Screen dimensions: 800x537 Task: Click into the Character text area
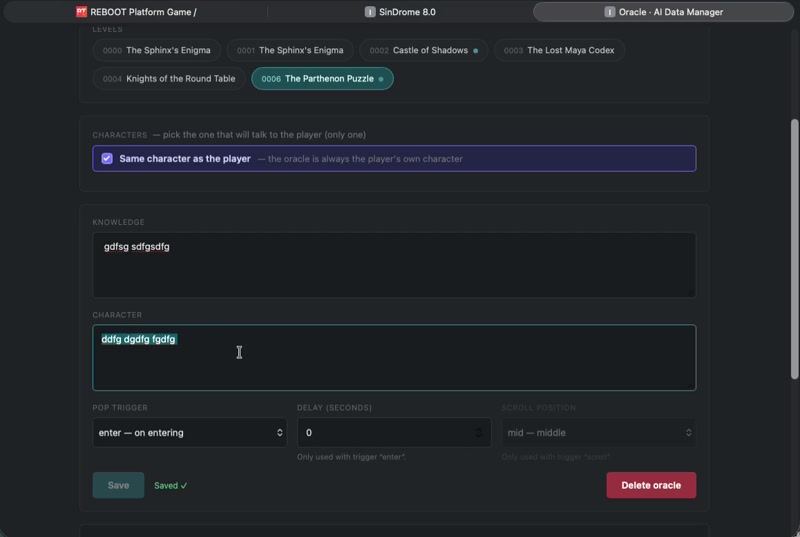(394, 357)
